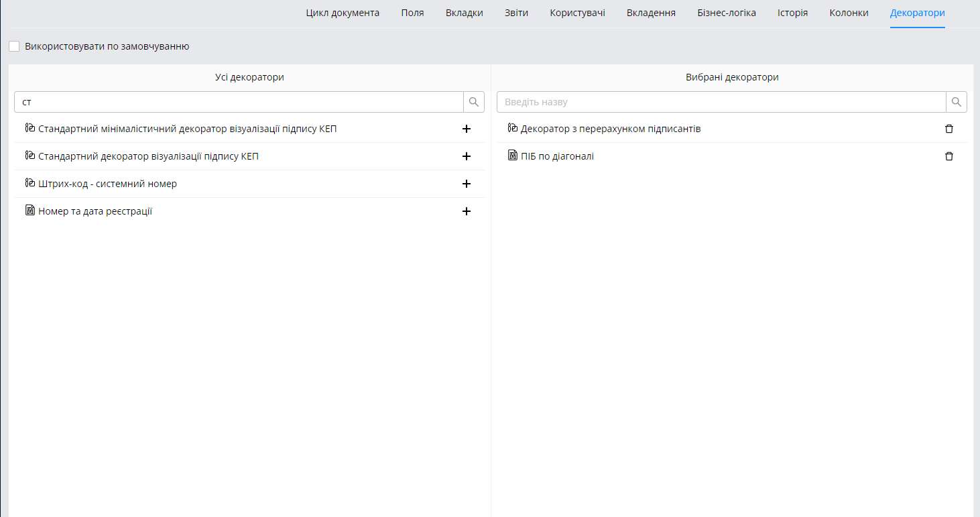Viewport: 980px width, 517px height.
Task: Click search magnifier in Вибрані декоратори
Action: (957, 102)
